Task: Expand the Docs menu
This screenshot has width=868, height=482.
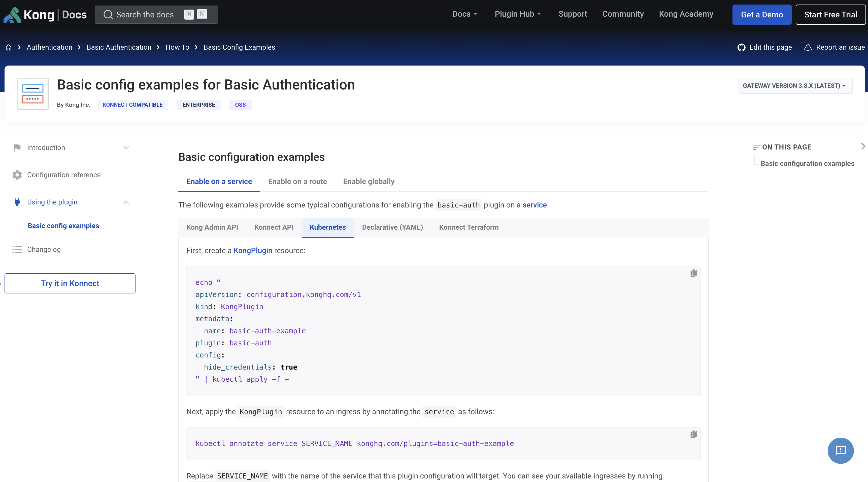Action: pyautogui.click(x=465, y=14)
